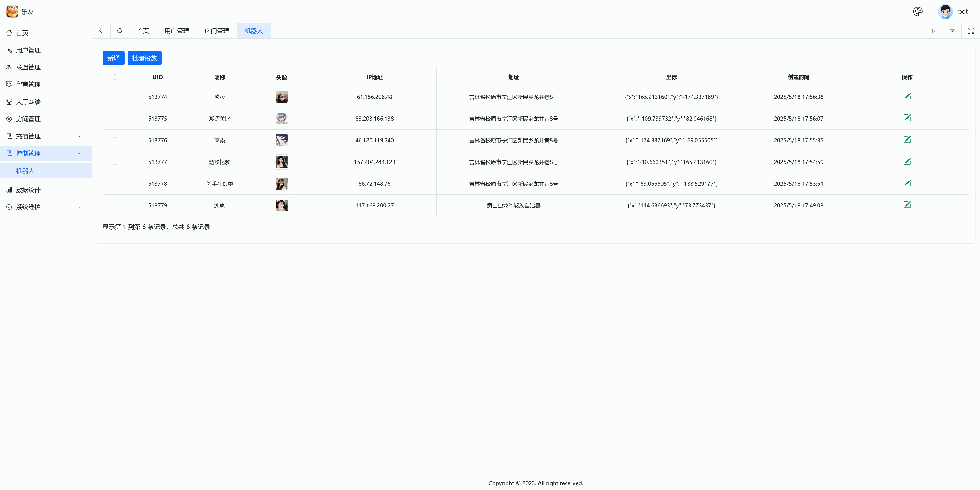
Task: Click the theme palette icon
Action: coord(918,11)
